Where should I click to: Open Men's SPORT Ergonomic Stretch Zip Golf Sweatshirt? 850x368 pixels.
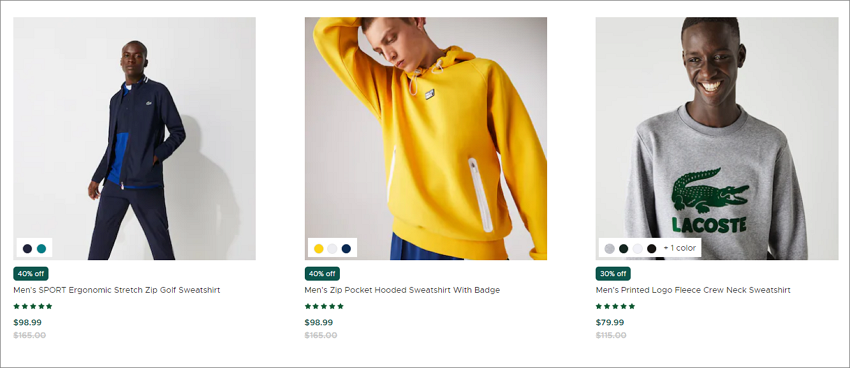(x=117, y=290)
